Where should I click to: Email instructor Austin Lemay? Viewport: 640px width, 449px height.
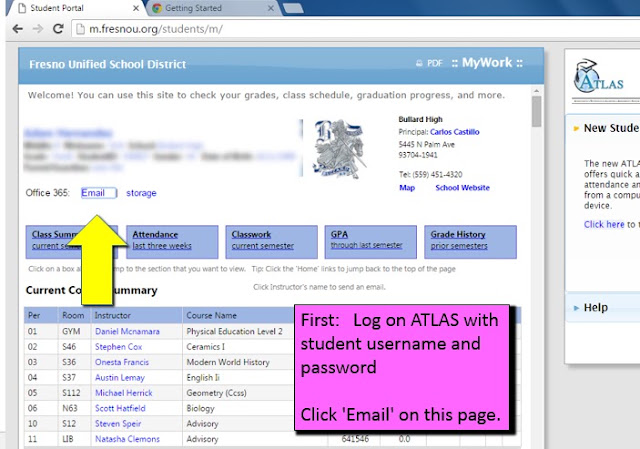pos(120,378)
